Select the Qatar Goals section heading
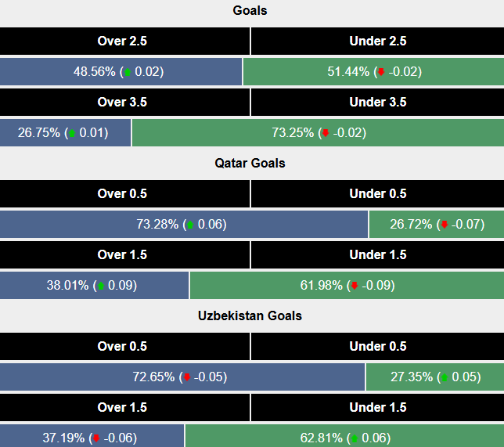Viewport: 504px width, 447px height. point(250,164)
